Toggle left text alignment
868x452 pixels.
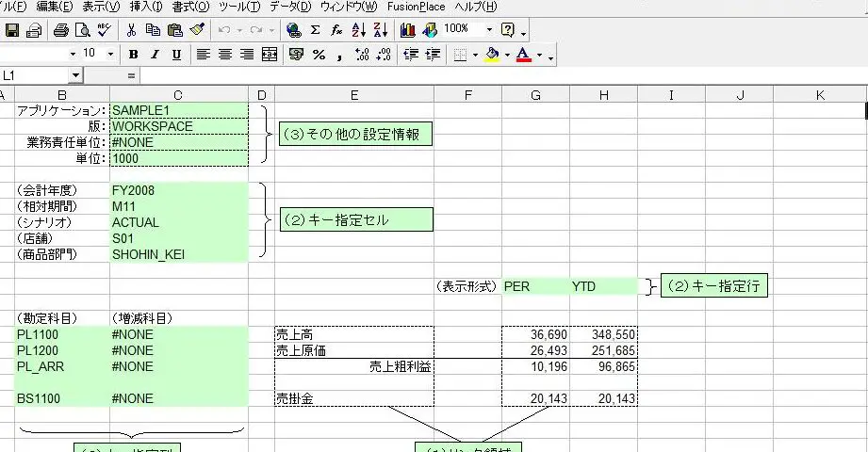[204, 55]
